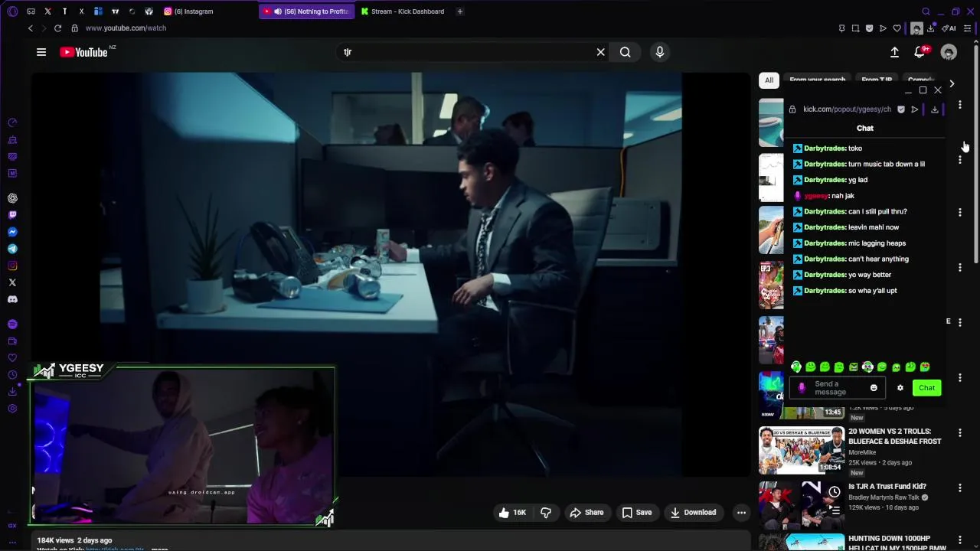Screen dimensions: 980x551
Task: Open the emoji picker in Kick chat
Action: [x=874, y=388]
